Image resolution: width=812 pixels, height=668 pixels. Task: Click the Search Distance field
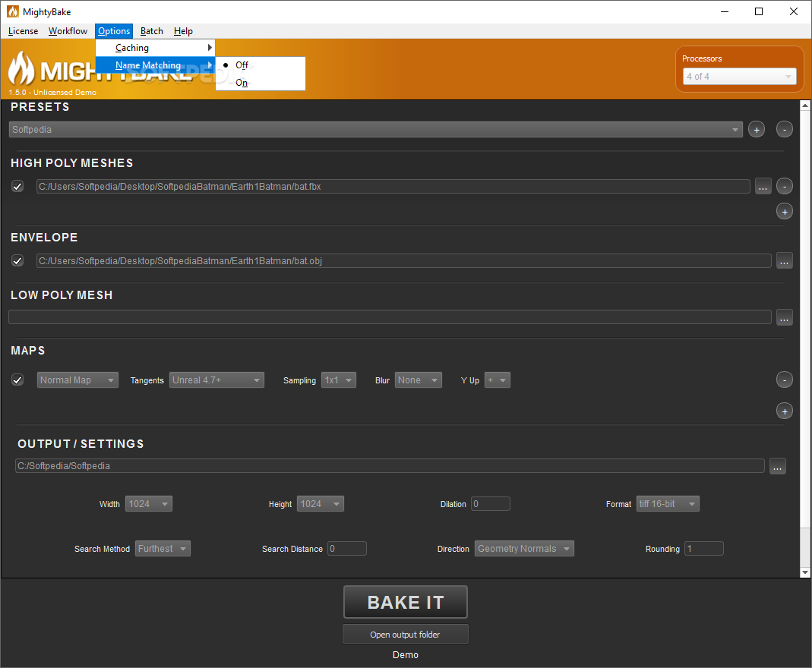tap(347, 549)
